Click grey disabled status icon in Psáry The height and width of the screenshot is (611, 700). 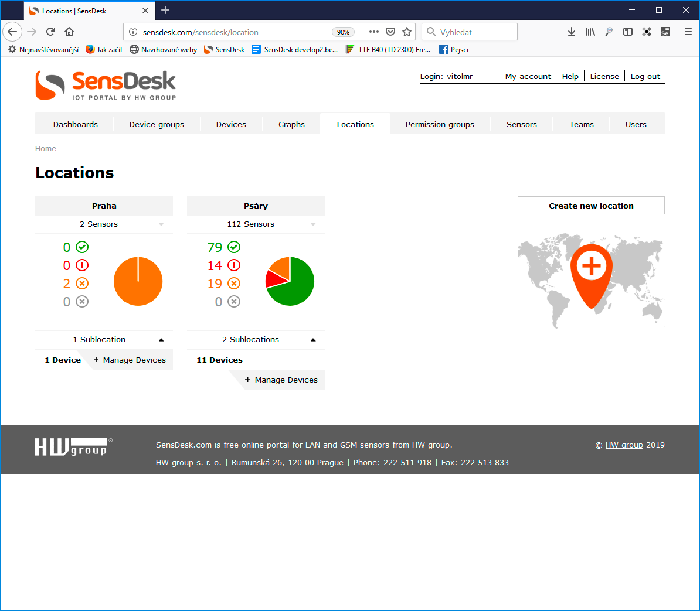point(234,302)
